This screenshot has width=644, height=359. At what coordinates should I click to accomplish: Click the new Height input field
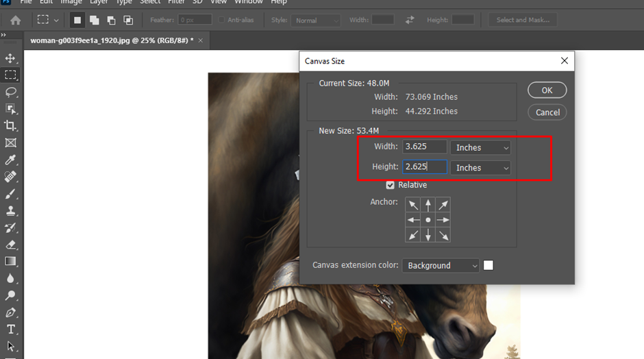(424, 166)
